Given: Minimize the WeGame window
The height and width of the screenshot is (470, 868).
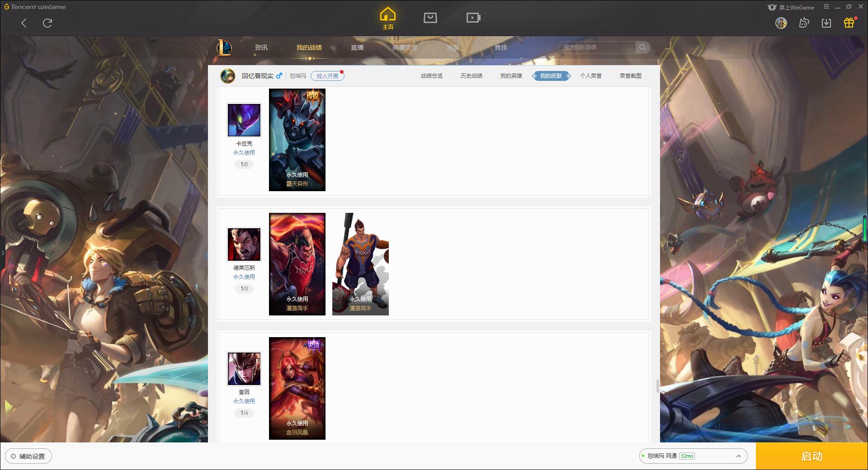Looking at the screenshot, I should point(838,7).
